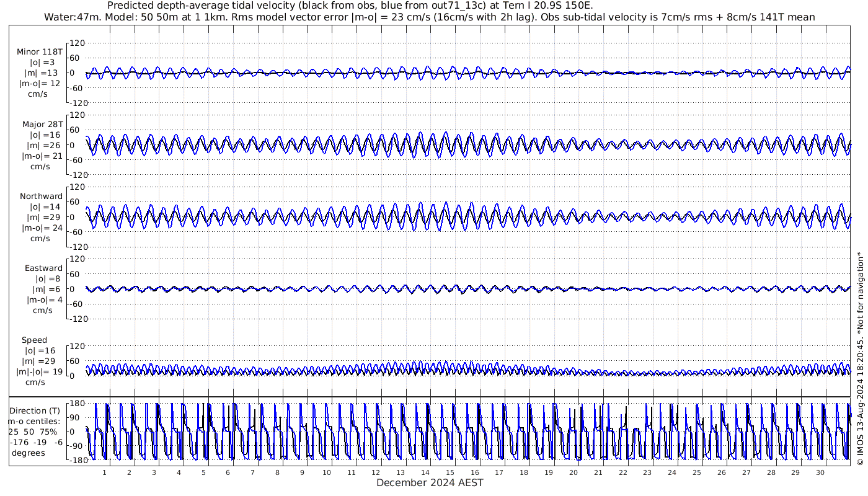Screen dimensions: 868x496
Task: Click '|m| =26' in the Major panel
Action: [x=43, y=145]
